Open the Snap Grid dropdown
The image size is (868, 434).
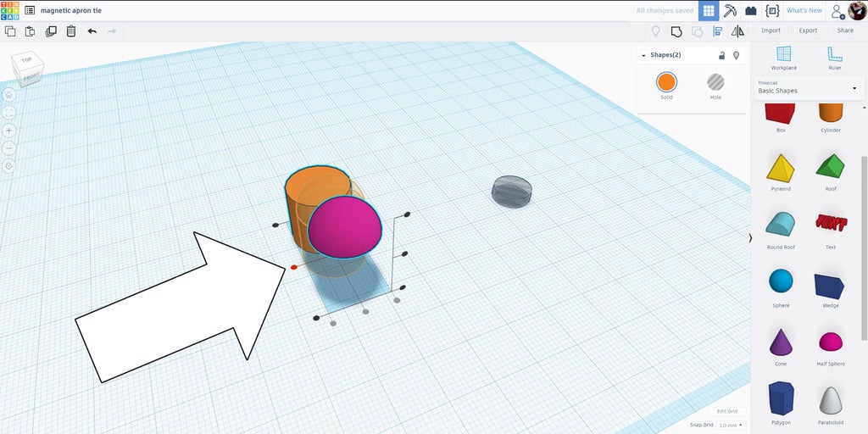[x=730, y=426]
